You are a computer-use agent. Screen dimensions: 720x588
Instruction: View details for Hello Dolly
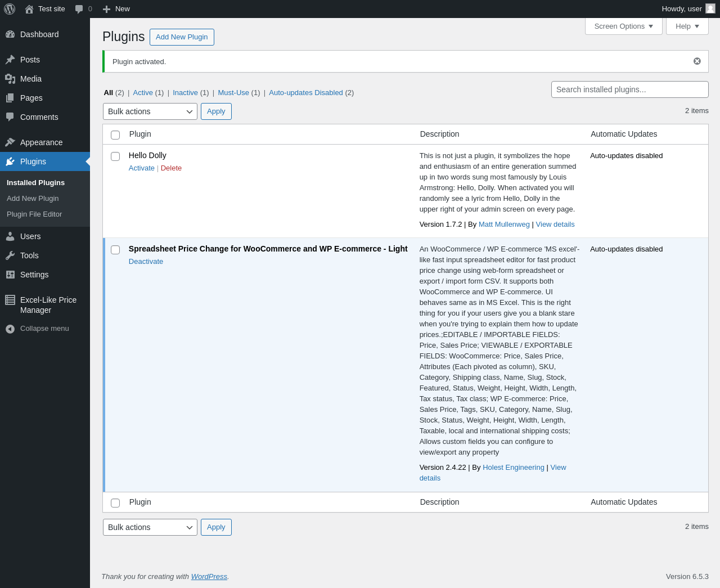[x=555, y=225]
